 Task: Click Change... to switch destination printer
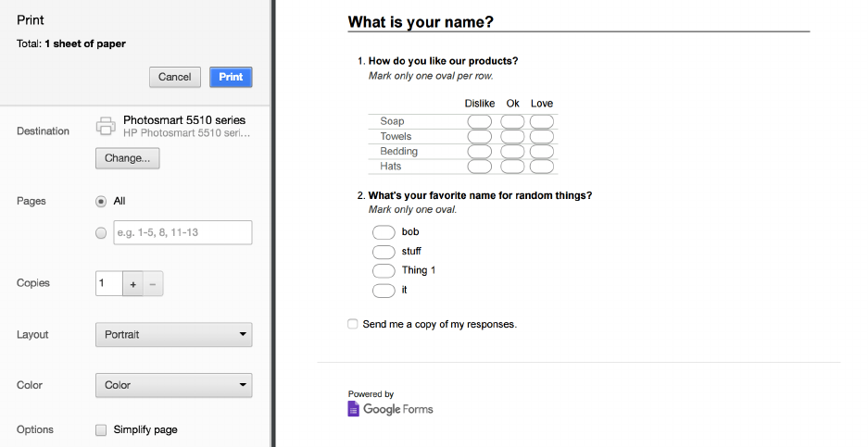click(x=127, y=158)
